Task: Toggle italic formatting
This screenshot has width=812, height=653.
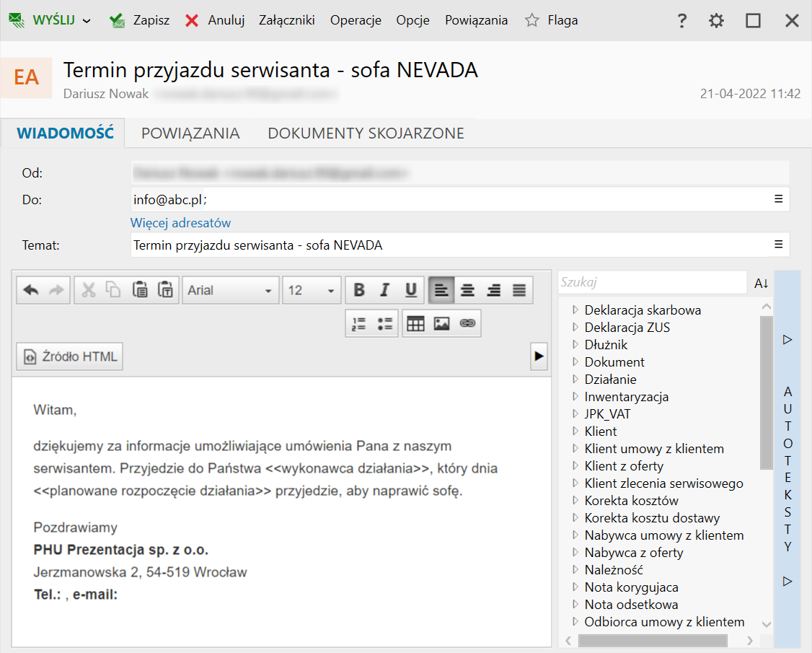Action: pyautogui.click(x=385, y=290)
